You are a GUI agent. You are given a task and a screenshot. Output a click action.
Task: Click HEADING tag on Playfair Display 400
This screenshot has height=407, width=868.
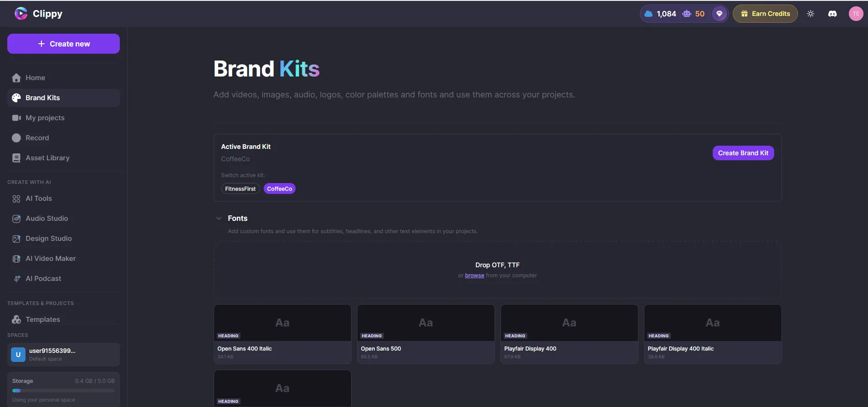pyautogui.click(x=515, y=336)
